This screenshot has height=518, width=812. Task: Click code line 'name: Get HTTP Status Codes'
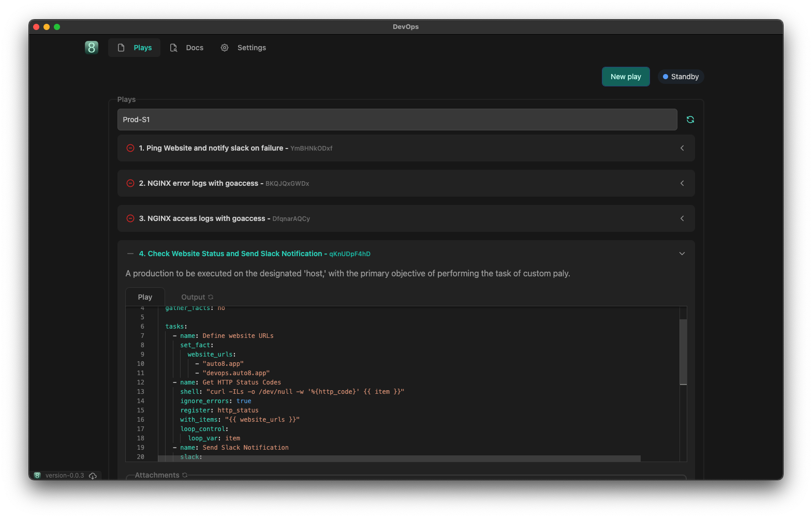click(230, 382)
